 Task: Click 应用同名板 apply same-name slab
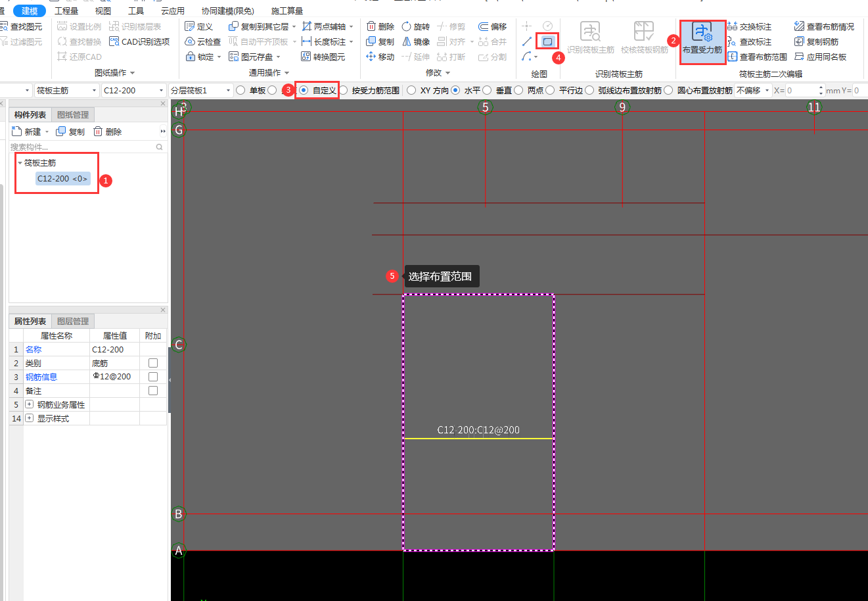pos(820,57)
